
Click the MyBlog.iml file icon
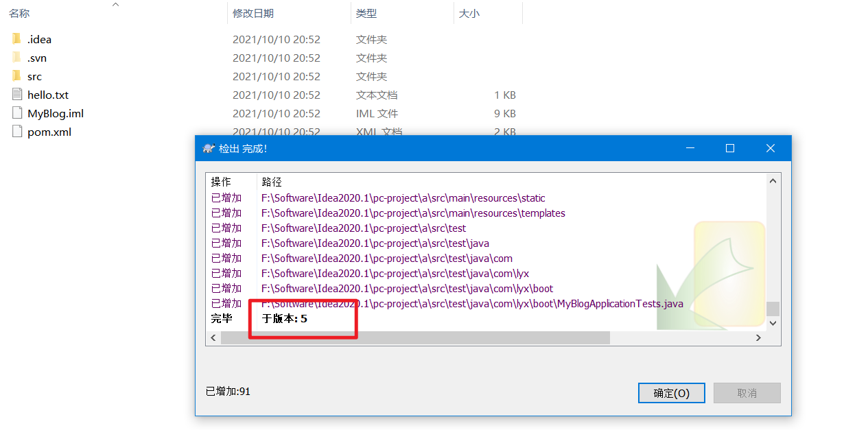coord(17,113)
